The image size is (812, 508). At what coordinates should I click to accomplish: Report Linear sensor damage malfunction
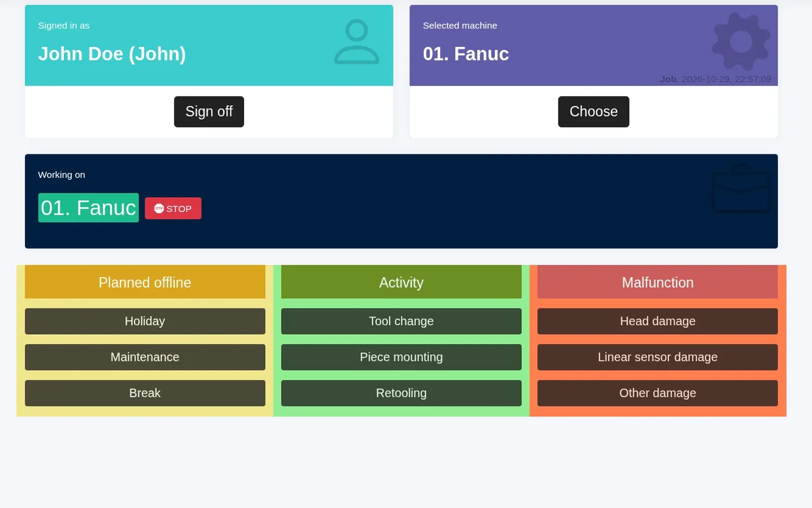click(x=657, y=357)
